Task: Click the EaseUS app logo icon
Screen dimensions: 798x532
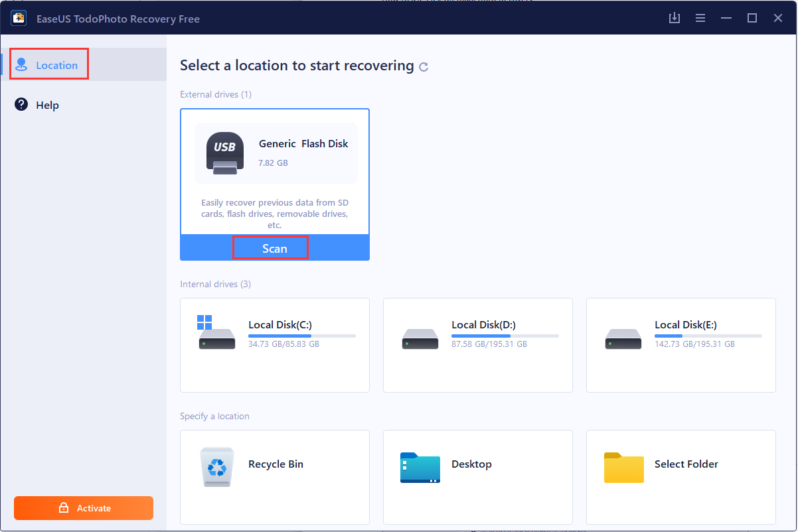Action: (x=18, y=18)
